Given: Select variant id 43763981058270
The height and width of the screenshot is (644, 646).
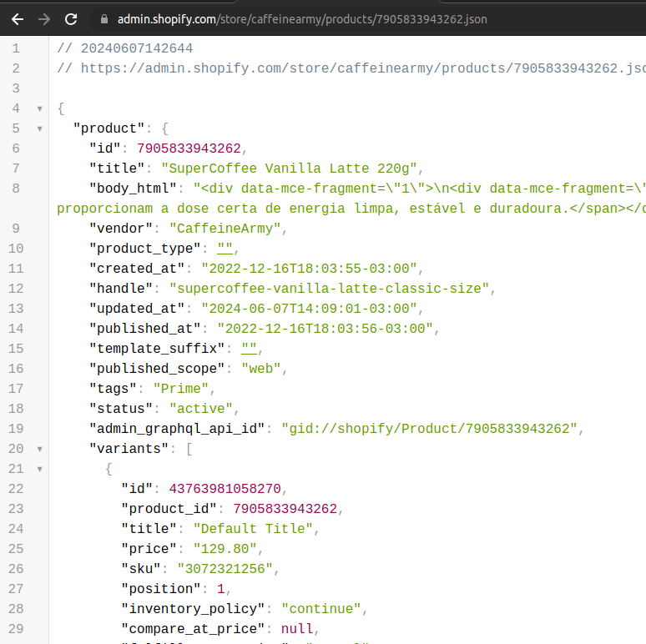Looking at the screenshot, I should point(225,489).
